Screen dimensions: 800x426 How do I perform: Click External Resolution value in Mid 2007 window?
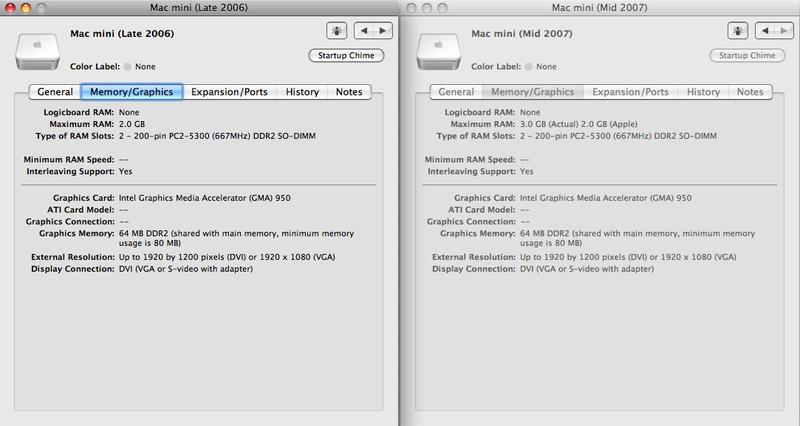coord(628,257)
